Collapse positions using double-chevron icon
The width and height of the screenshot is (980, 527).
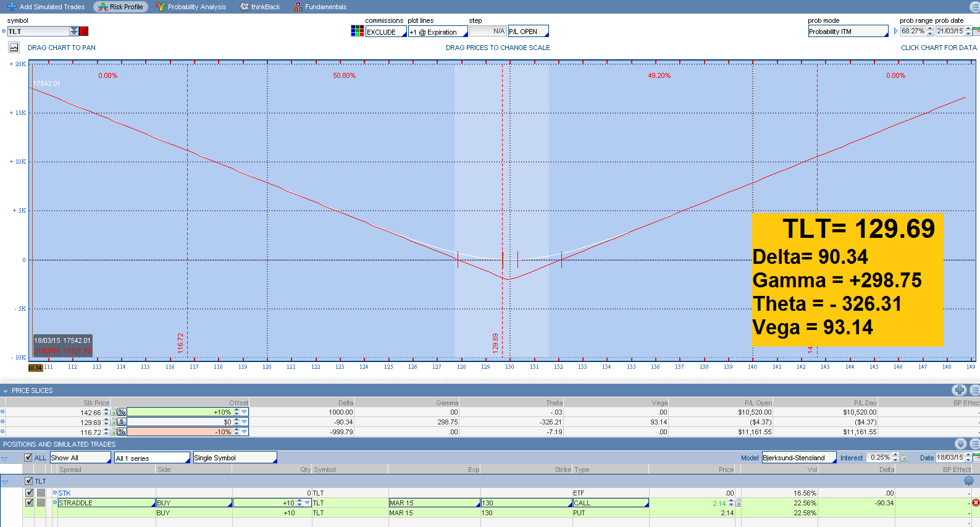click(960, 444)
